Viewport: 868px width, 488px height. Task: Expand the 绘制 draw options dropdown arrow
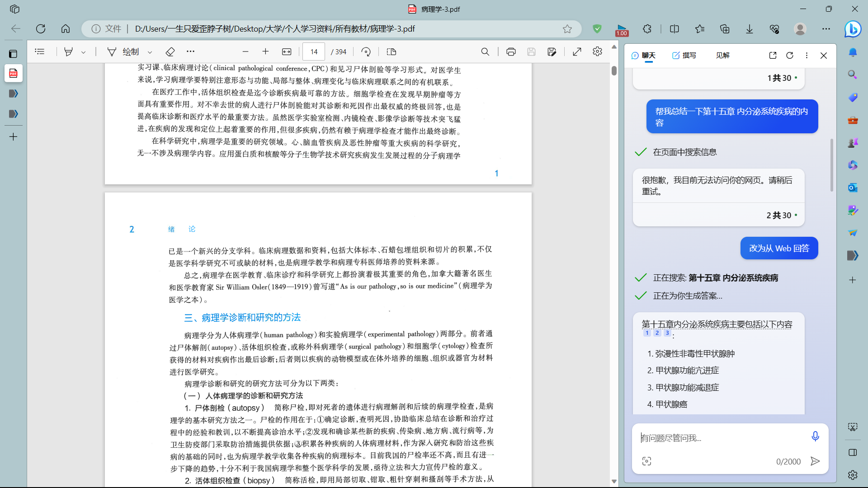coord(150,52)
